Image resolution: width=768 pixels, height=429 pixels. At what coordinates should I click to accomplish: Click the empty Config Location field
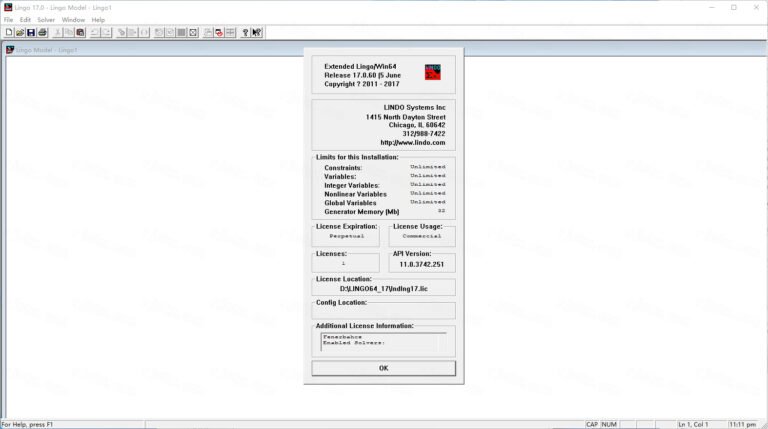(384, 312)
